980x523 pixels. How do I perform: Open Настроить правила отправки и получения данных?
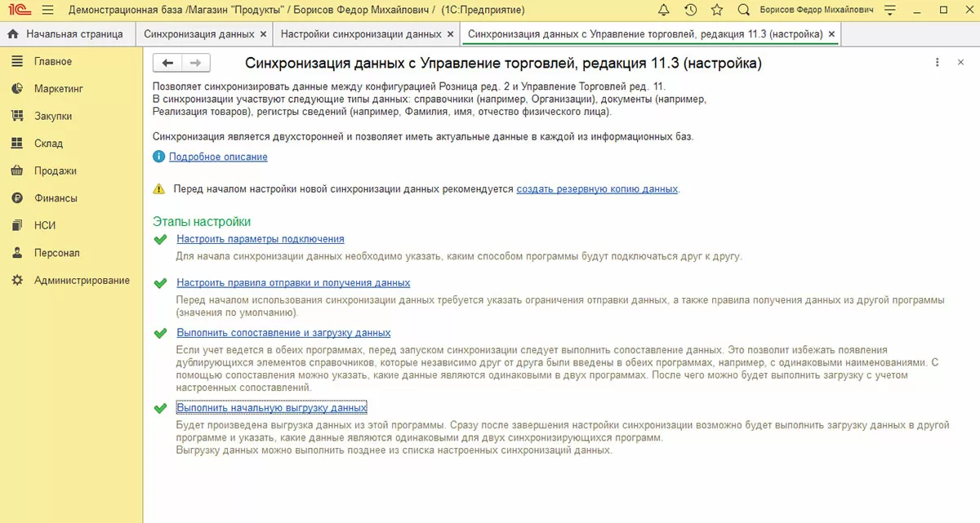(293, 282)
